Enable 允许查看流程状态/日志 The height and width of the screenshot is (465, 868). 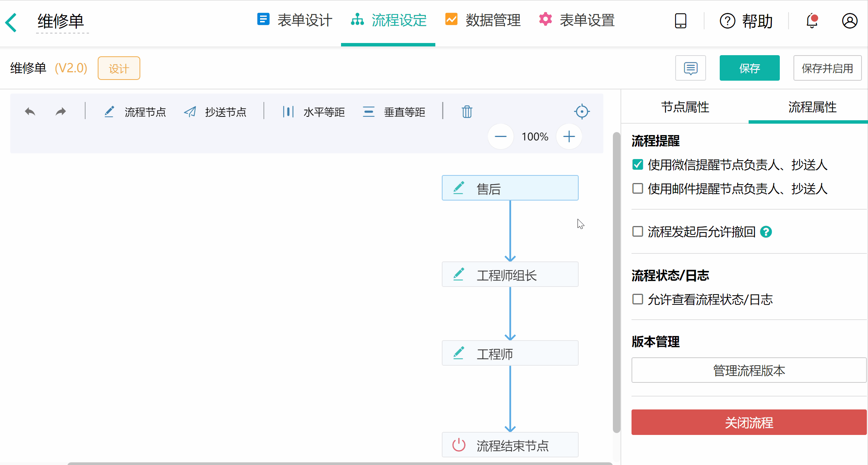click(638, 299)
